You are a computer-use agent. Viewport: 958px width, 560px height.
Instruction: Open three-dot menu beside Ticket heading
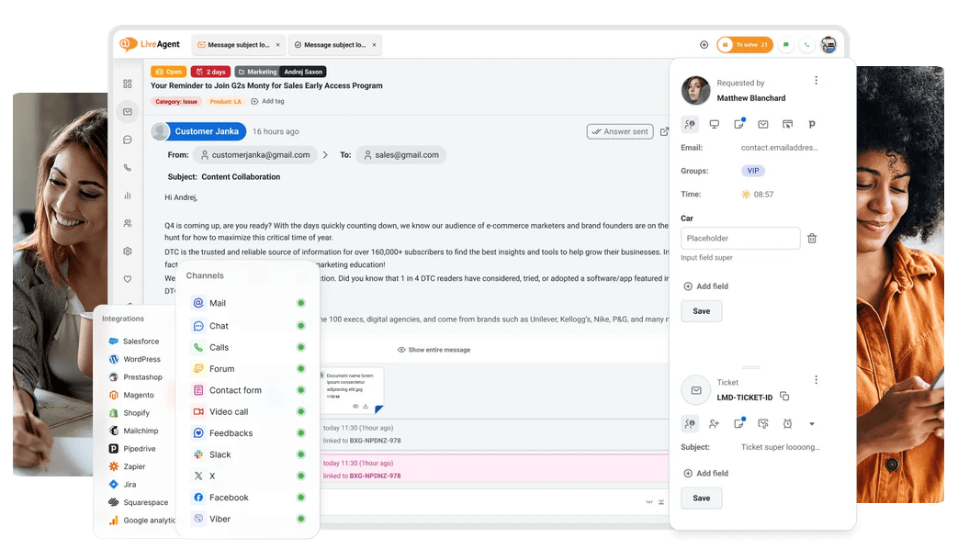(816, 380)
